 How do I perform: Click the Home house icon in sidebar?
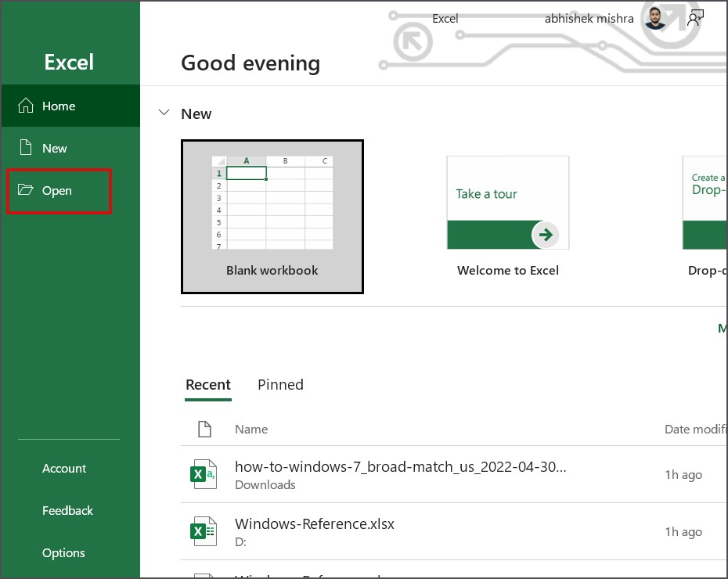[26, 106]
